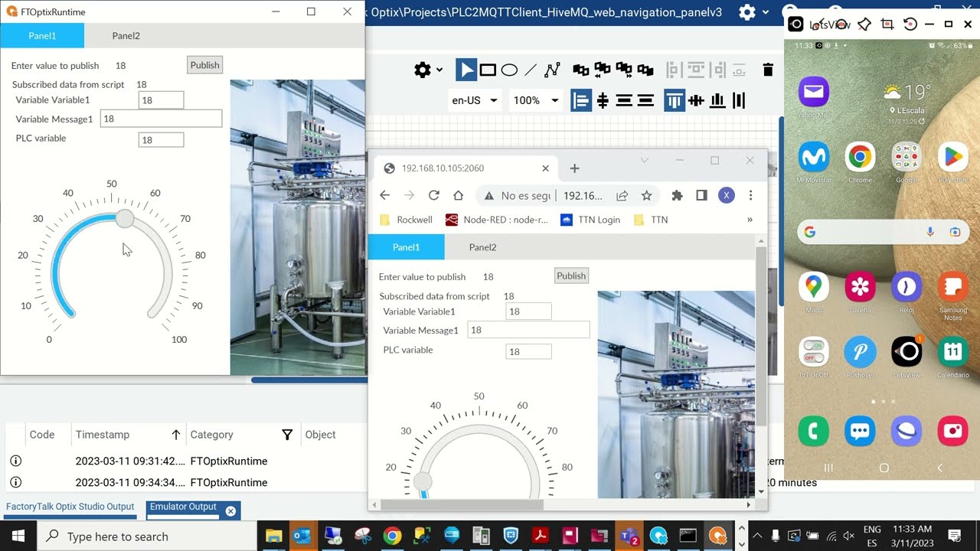Screen dimensions: 980x551
Task: Reload the page in Chrome
Action: click(434, 195)
